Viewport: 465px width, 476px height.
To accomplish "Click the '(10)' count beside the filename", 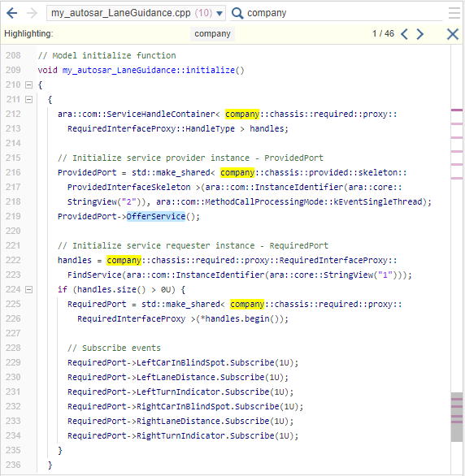I will (203, 13).
